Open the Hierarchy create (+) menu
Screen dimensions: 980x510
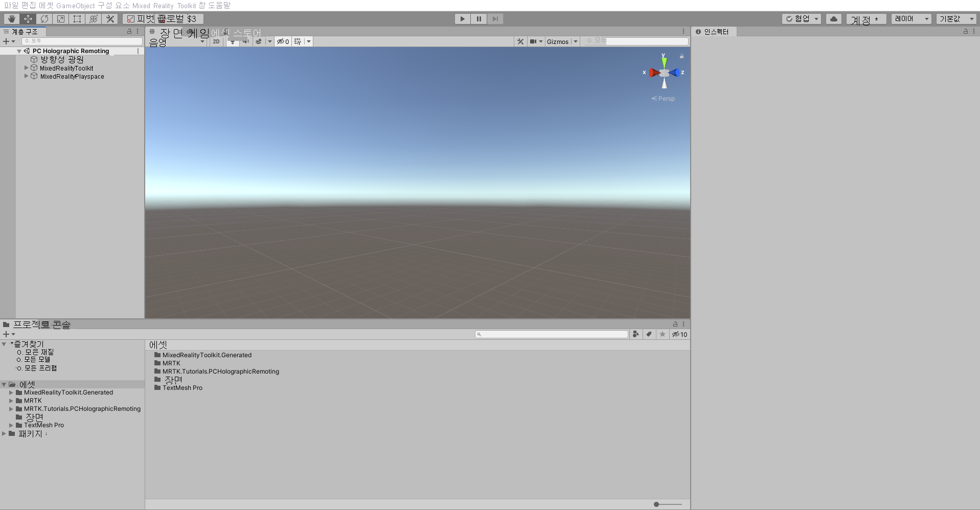coord(9,41)
